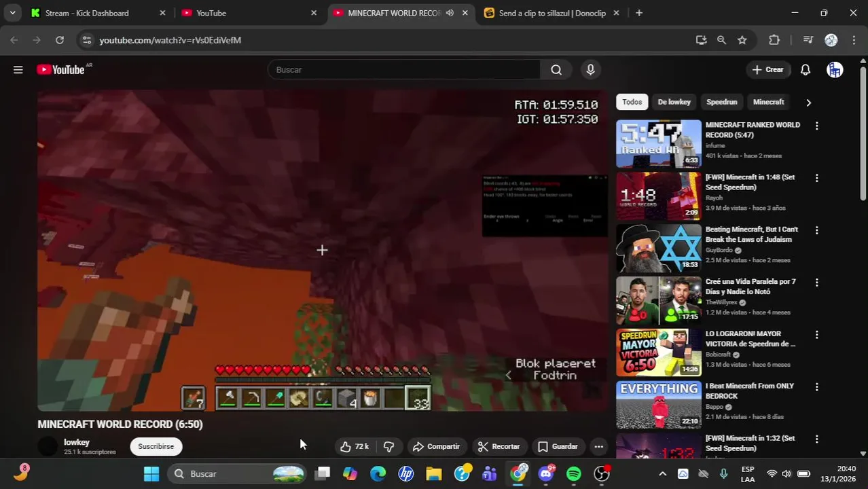Reload the page

click(60, 40)
